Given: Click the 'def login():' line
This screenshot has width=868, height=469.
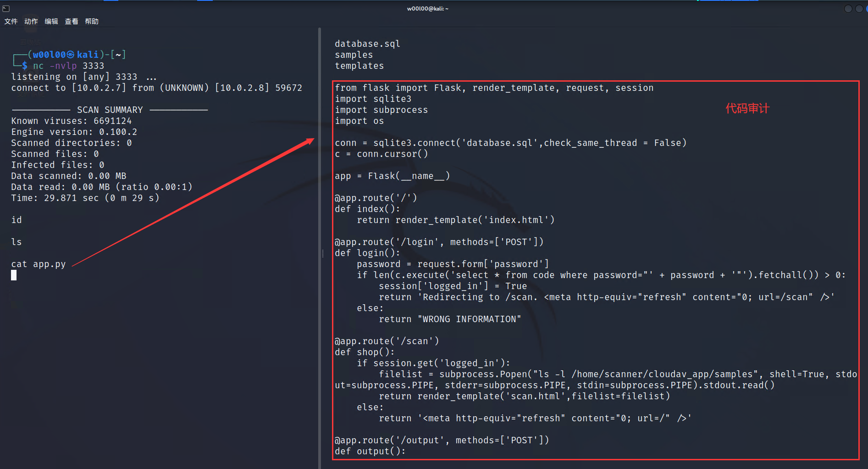Looking at the screenshot, I should tap(367, 253).
